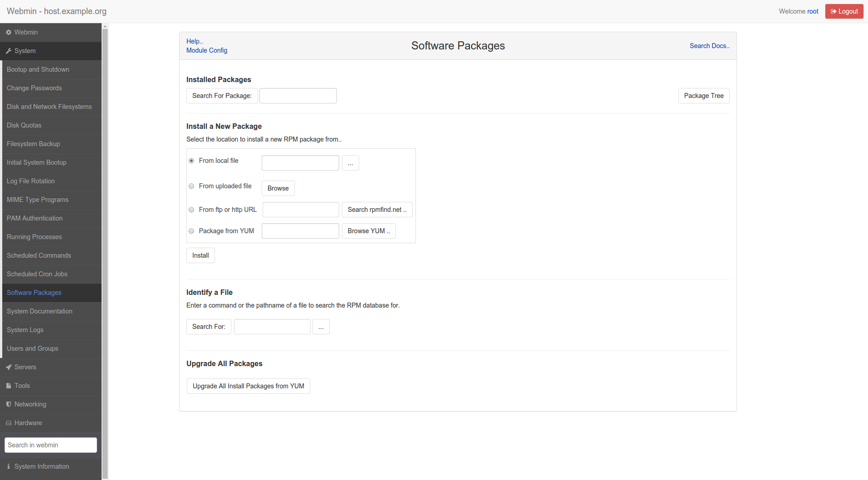Select the From local file radio button

tap(191, 161)
